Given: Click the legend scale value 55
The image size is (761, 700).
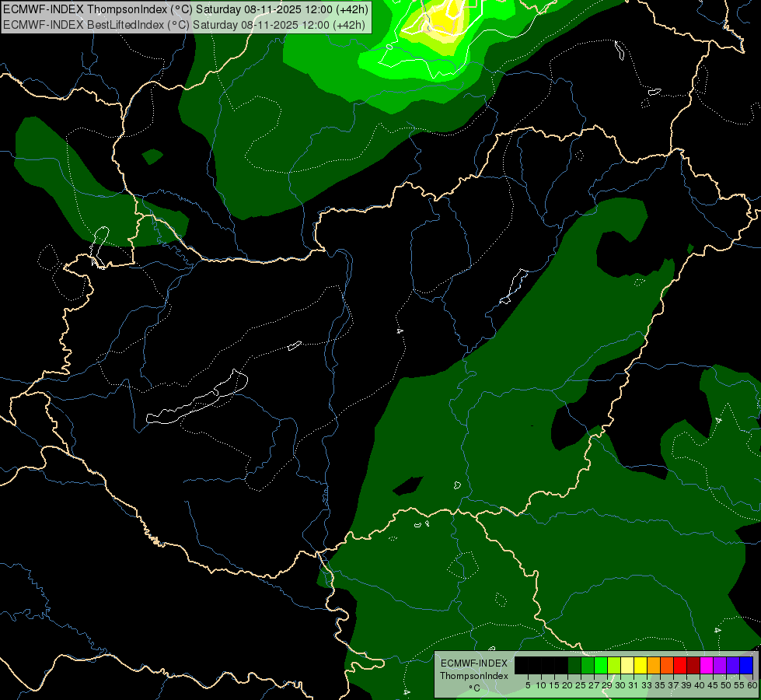Looking at the screenshot, I should [738, 685].
